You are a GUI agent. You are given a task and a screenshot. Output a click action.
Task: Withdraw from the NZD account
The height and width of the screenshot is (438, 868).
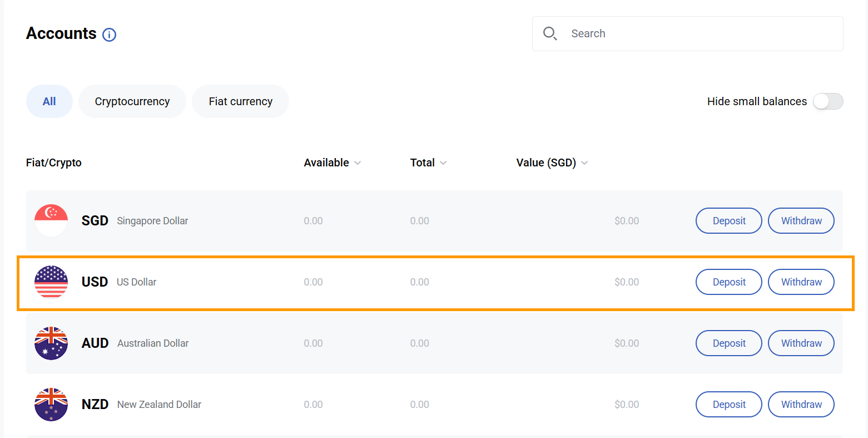801,404
